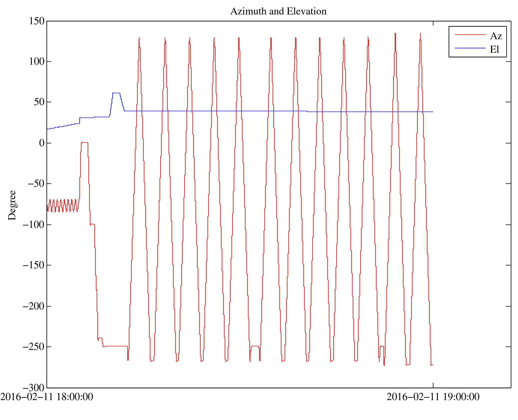Click the 'Degree' y-axis label
This screenshot has height=420, width=518.
tap(12, 205)
